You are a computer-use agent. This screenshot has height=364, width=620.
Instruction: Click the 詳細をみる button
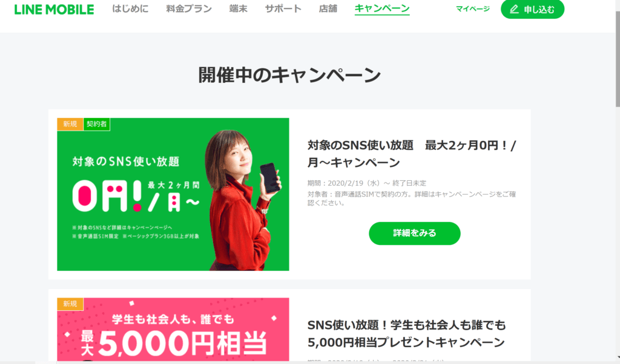(x=414, y=233)
